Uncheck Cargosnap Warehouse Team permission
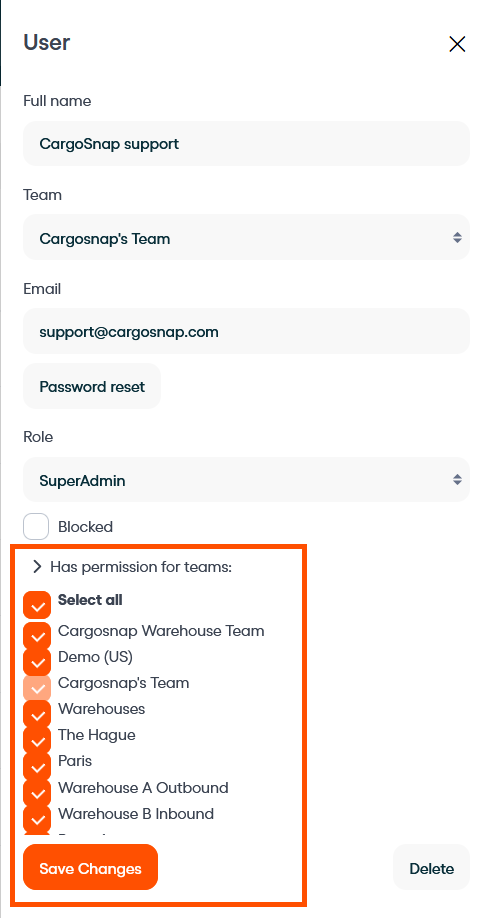This screenshot has height=918, width=490. (x=37, y=634)
